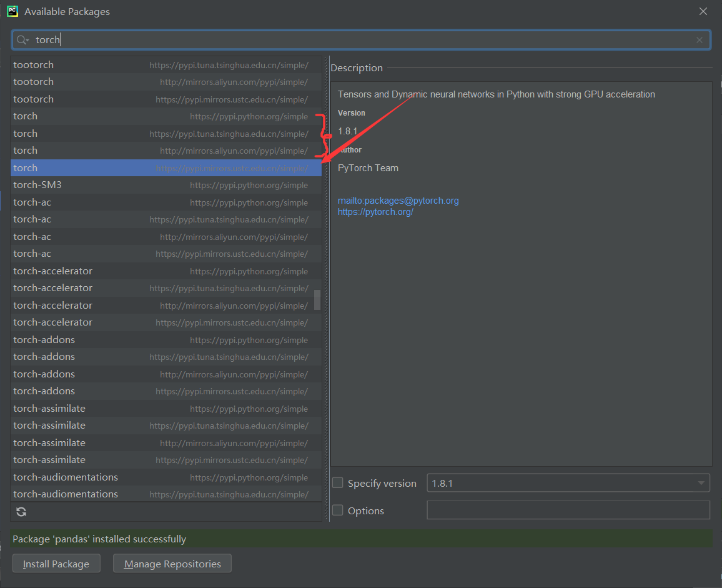722x588 pixels.
Task: Select torch-accelerator from aliyun mirror
Action: click(166, 306)
